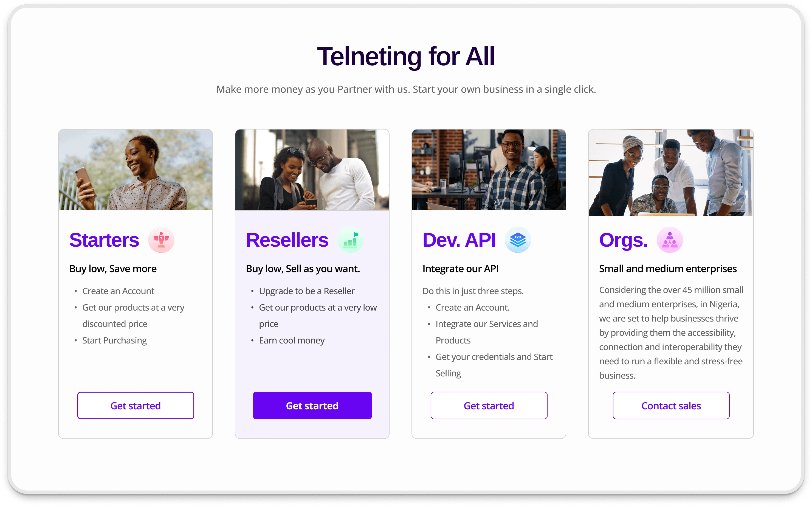
Task: Click the Dev. API heading
Action: click(459, 240)
